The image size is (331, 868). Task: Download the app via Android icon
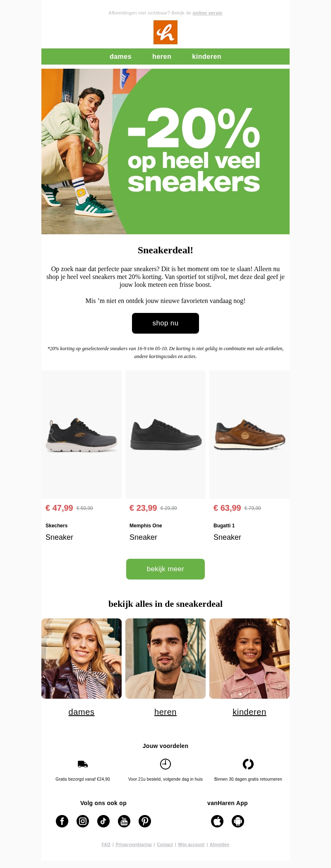coord(238,821)
